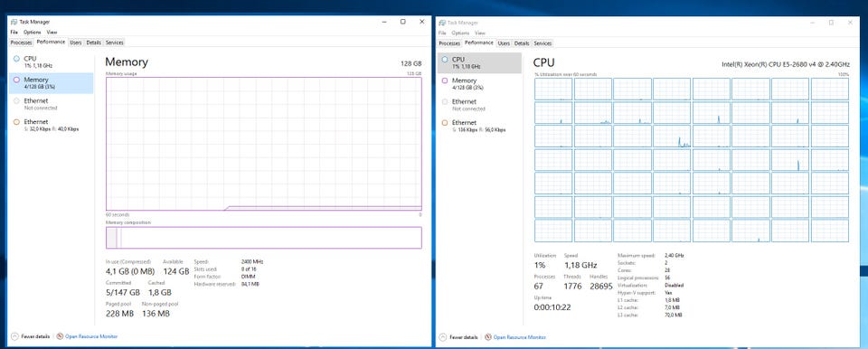Click the Memory composition bar
The image size is (868, 349).
[263, 237]
